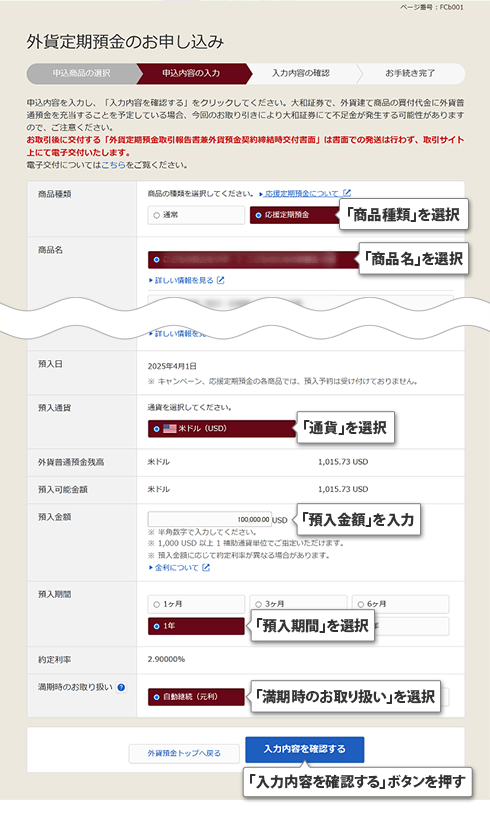
Task: Click external-link icon beside 詳しい情報を見る
Action: pos(221,280)
